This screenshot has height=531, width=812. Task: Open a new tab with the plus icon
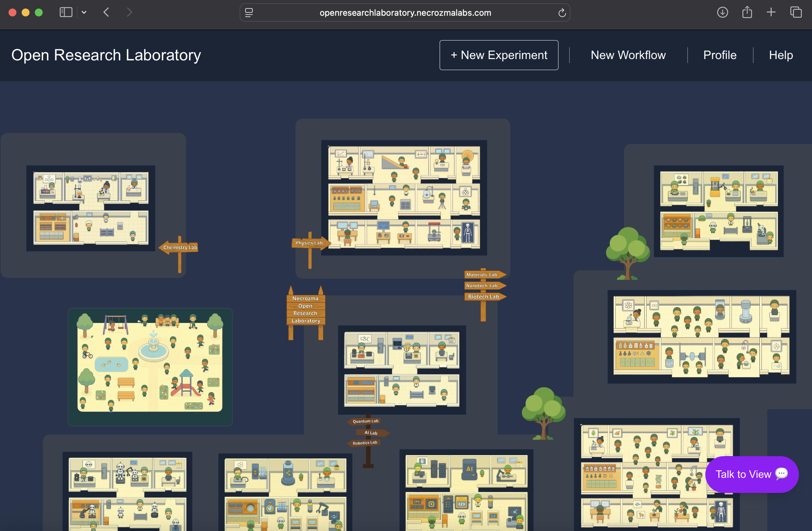coord(771,12)
